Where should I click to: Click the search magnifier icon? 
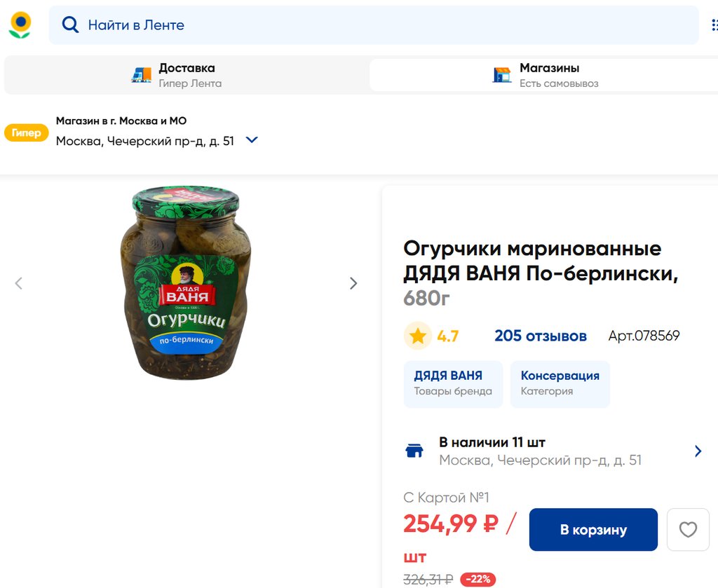(x=70, y=25)
